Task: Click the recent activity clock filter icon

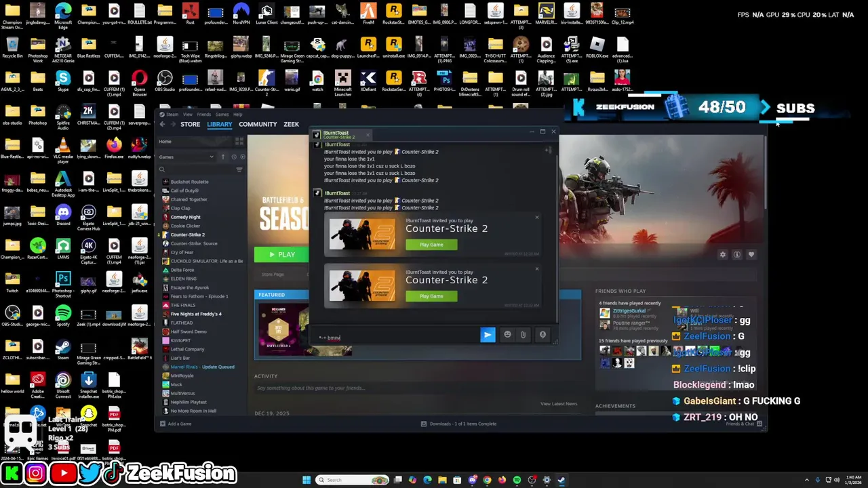Action: (x=234, y=157)
